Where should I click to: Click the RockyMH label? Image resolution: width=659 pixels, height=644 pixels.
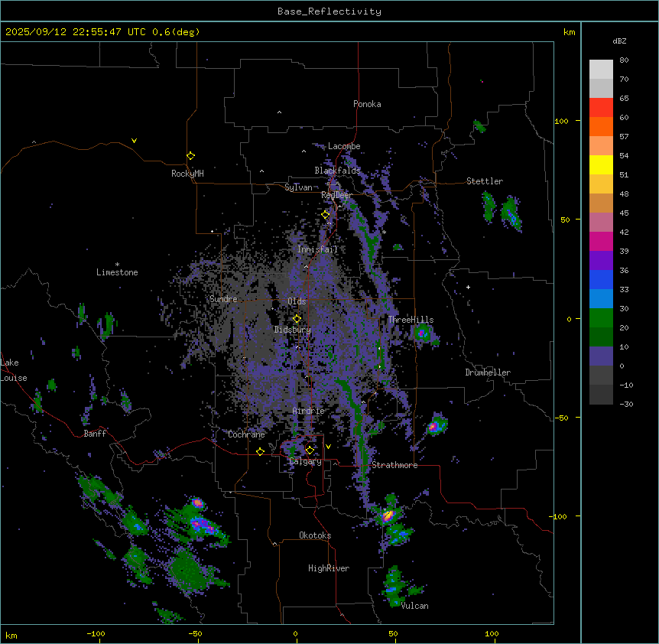point(187,174)
